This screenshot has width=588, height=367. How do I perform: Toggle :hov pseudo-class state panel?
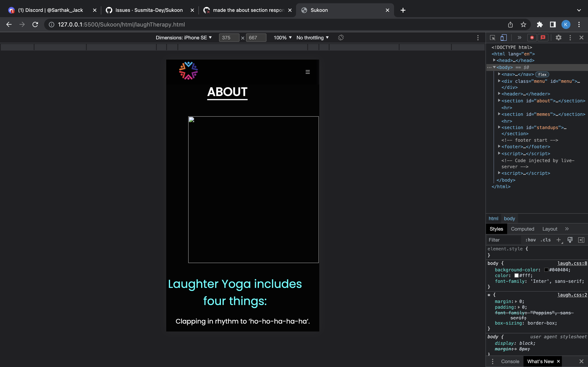pos(530,240)
